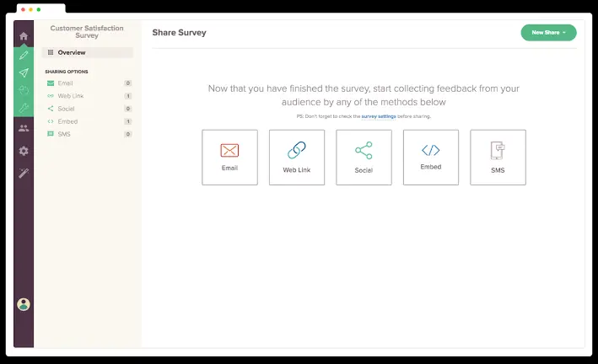The image size is (598, 364).
Task: Select the Web Link sharing option in sidebar list
Action: [88, 96]
